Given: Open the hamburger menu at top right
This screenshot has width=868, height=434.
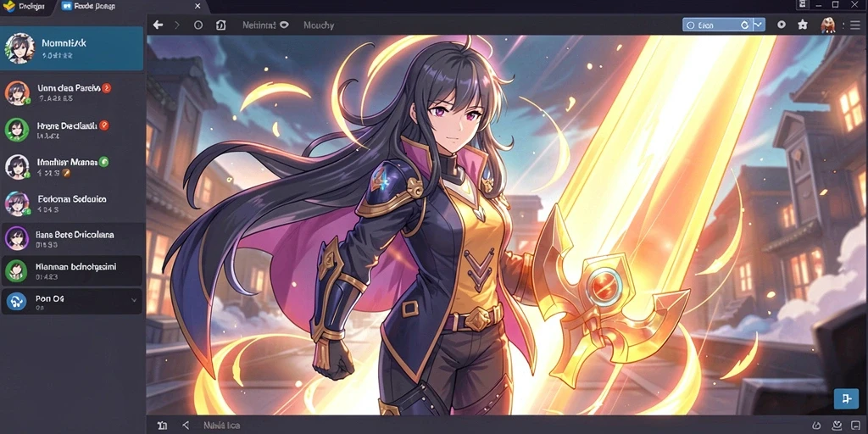Looking at the screenshot, I should tap(855, 25).
